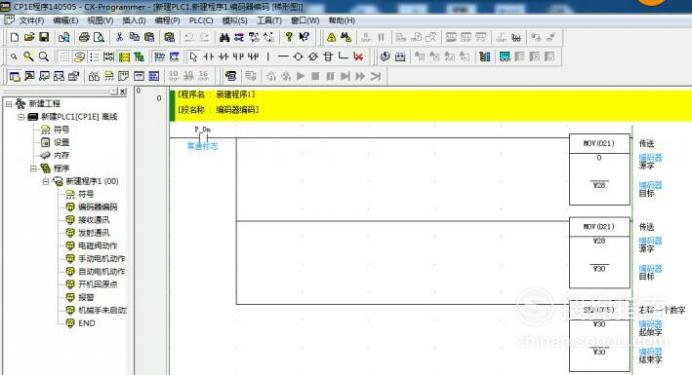Open the 模拟(S) menu

click(234, 20)
